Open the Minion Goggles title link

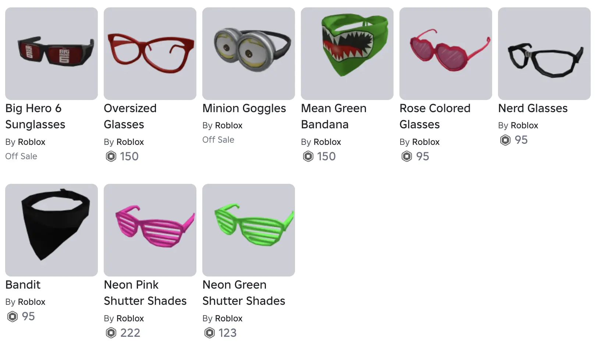(x=244, y=108)
